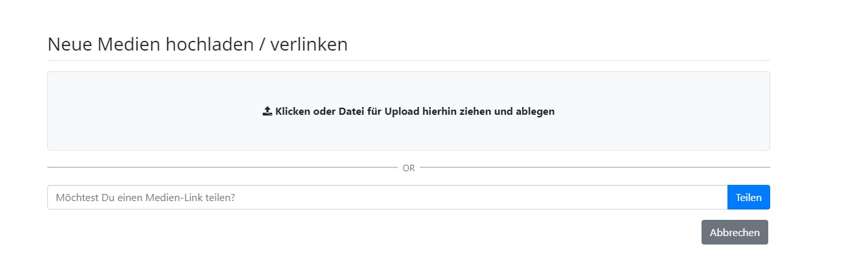The image size is (868, 275).
Task: Click the 'Klicken oder Datei für Upload' text
Action: pyautogui.click(x=348, y=111)
